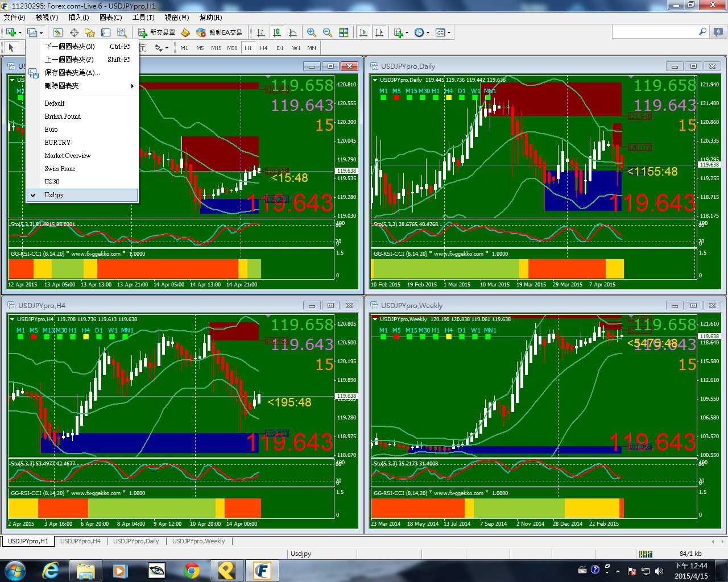
Task: Open the MetaEditor book icon
Action: point(185,32)
